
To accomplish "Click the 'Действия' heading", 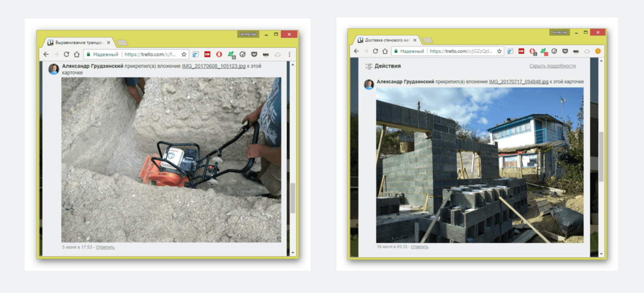I will tap(387, 66).
